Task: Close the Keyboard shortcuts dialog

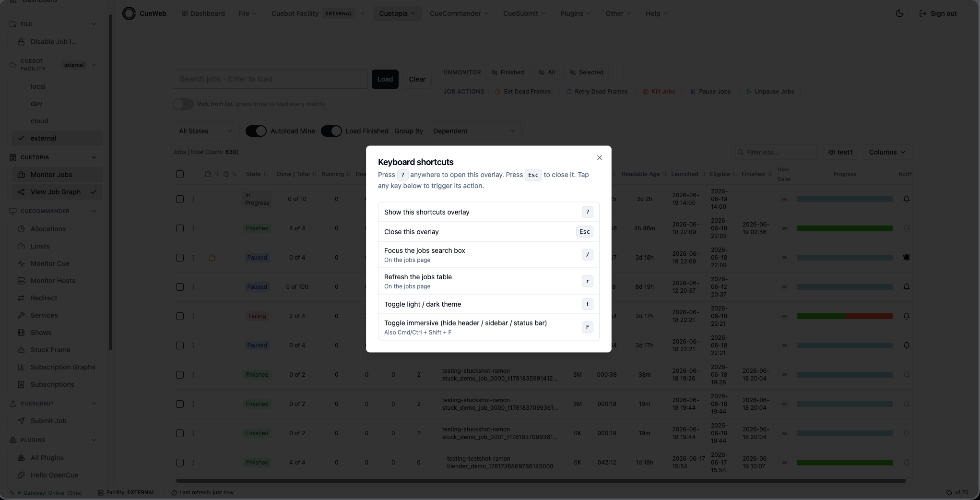Action: [599, 158]
